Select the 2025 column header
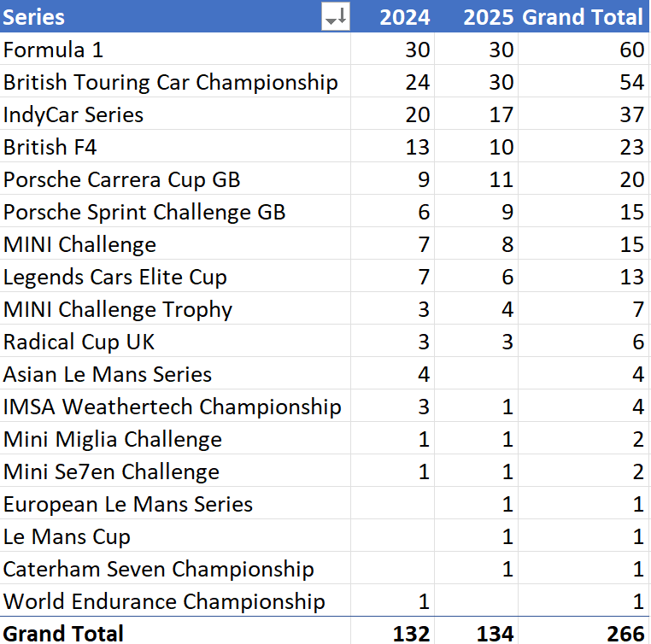Screen dimensions: 651x644 coord(489,17)
